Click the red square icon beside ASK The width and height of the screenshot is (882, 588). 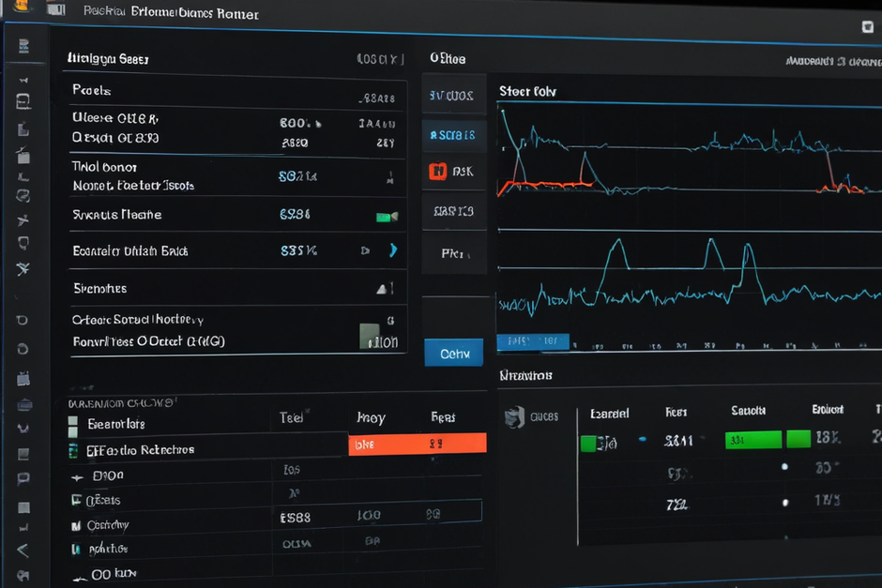click(x=437, y=171)
